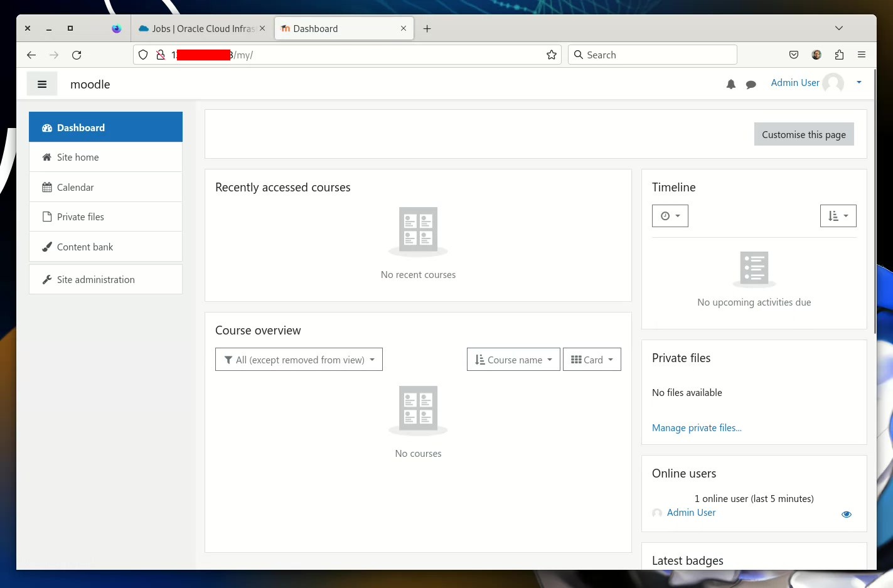Click the shield tracking protection icon
Screen dimensions: 893x588
point(143,55)
